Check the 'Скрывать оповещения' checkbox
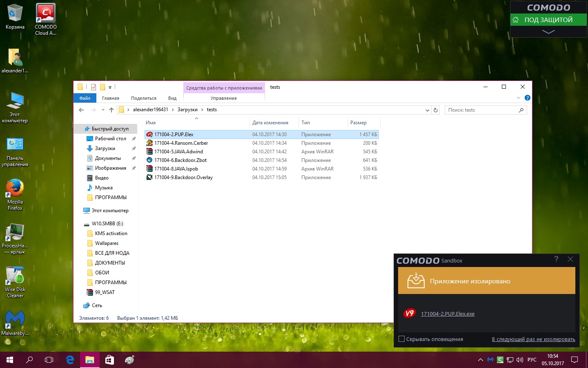 click(x=401, y=339)
